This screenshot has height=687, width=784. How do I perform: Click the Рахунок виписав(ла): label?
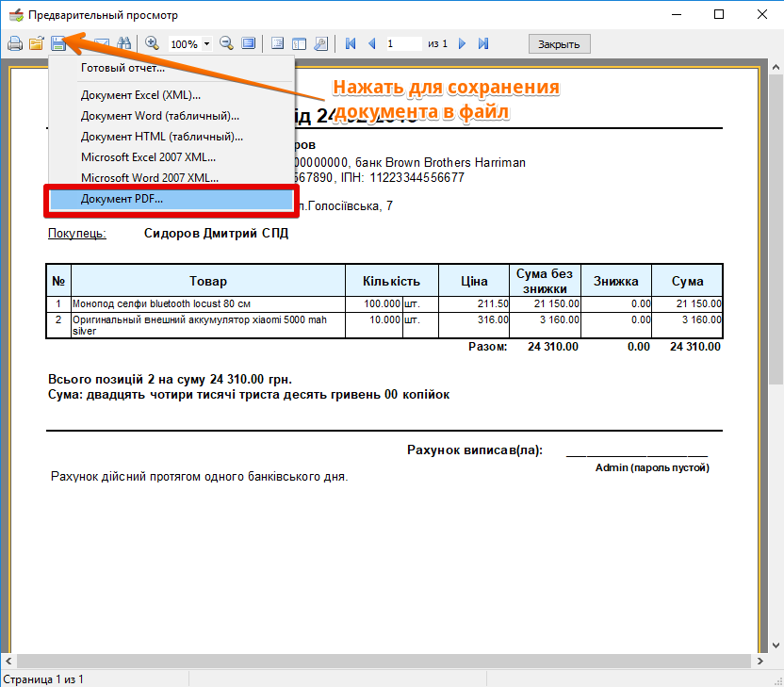point(475,450)
